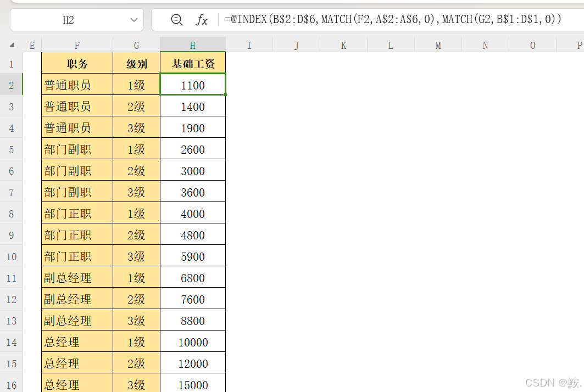Click into the INDEX formula text
The width and height of the screenshot is (584, 392).
point(393,19)
